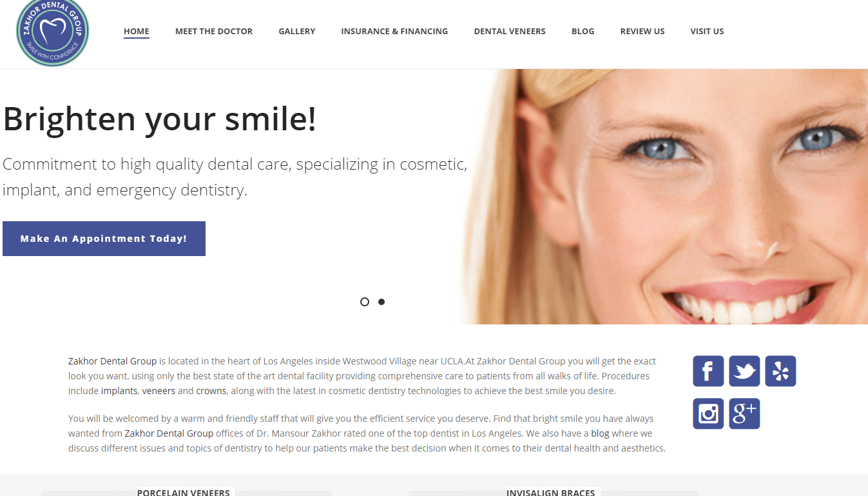Open the Blog menu item

(x=583, y=31)
